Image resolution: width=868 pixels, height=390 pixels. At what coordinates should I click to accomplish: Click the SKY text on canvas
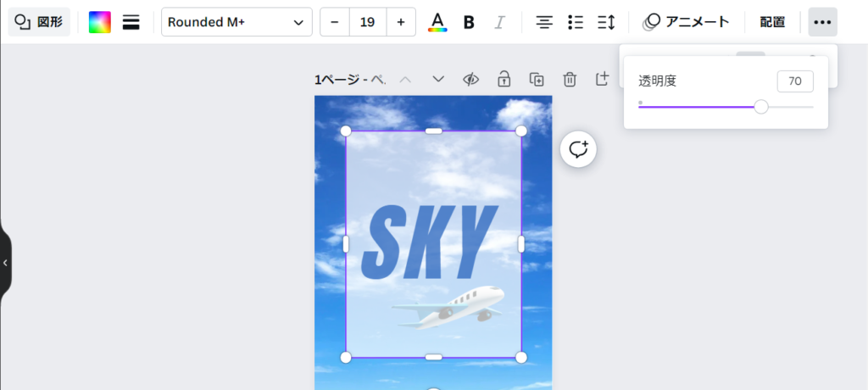[428, 242]
